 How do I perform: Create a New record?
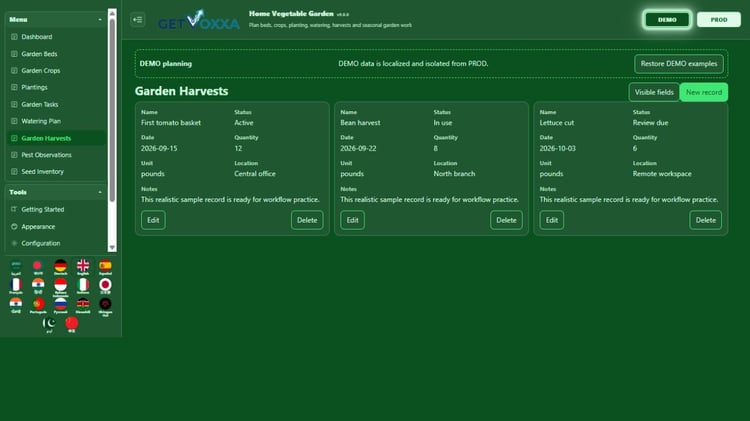pyautogui.click(x=704, y=92)
